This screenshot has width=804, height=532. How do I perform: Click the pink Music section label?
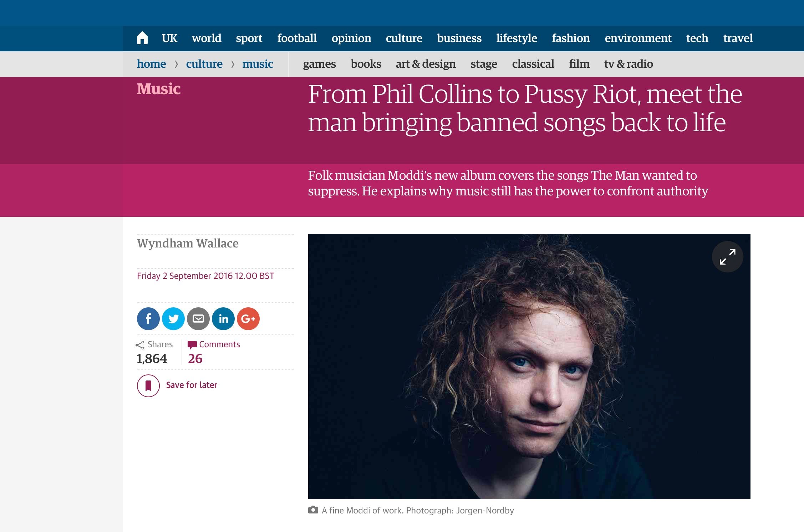[159, 89]
